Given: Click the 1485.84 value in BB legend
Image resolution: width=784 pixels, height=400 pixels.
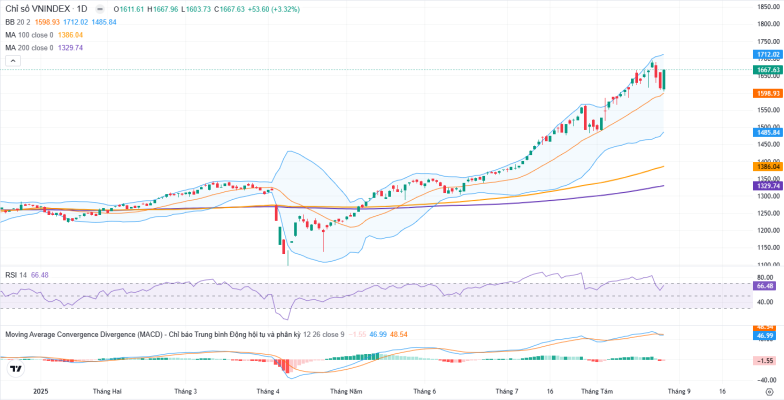Looking at the screenshot, I should (104, 22).
